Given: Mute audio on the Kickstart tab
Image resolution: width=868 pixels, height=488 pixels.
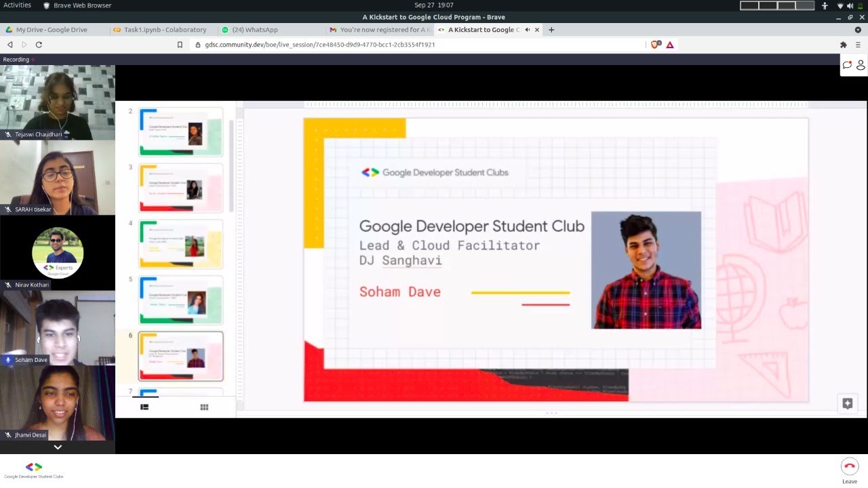Looking at the screenshot, I should (x=527, y=30).
